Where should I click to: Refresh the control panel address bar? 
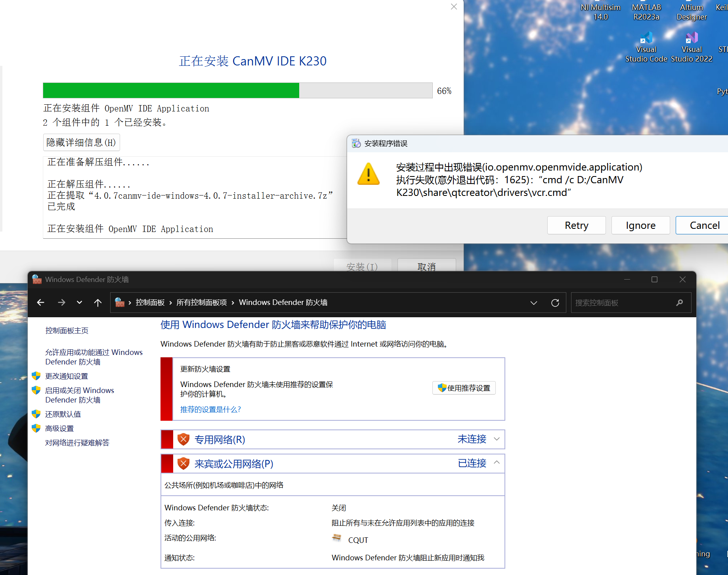[555, 303]
